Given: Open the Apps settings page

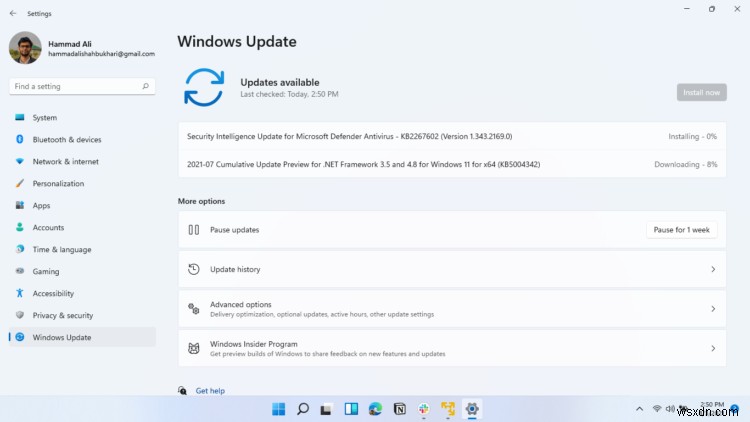Looking at the screenshot, I should [x=82, y=205].
